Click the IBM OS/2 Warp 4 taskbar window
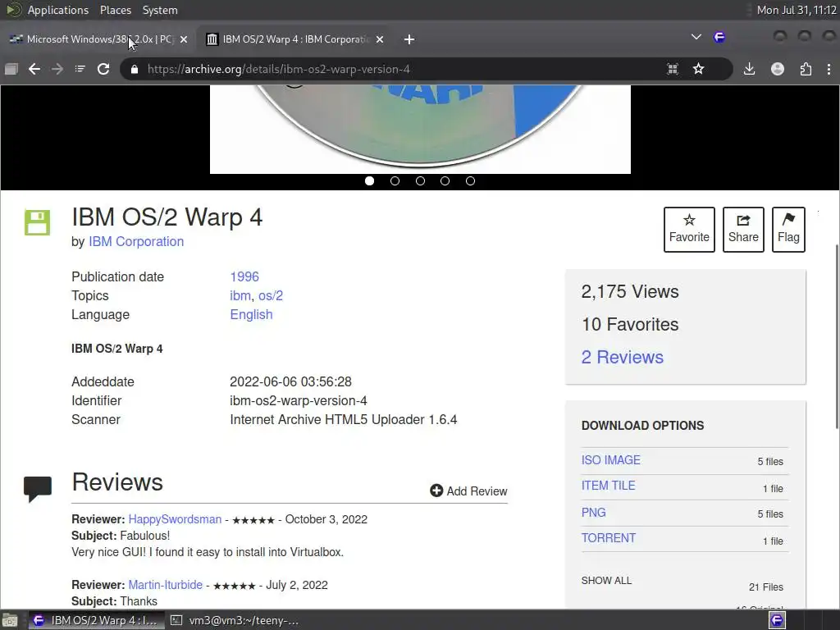 pos(95,620)
